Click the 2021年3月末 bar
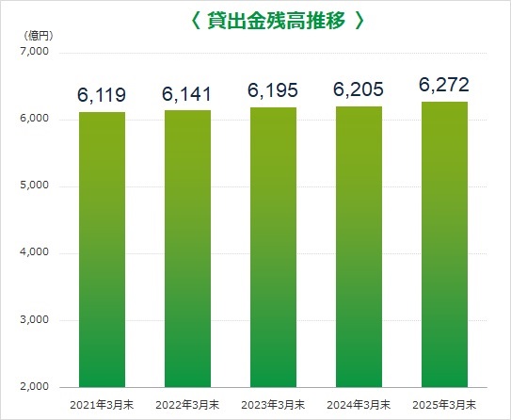 pos(102,250)
